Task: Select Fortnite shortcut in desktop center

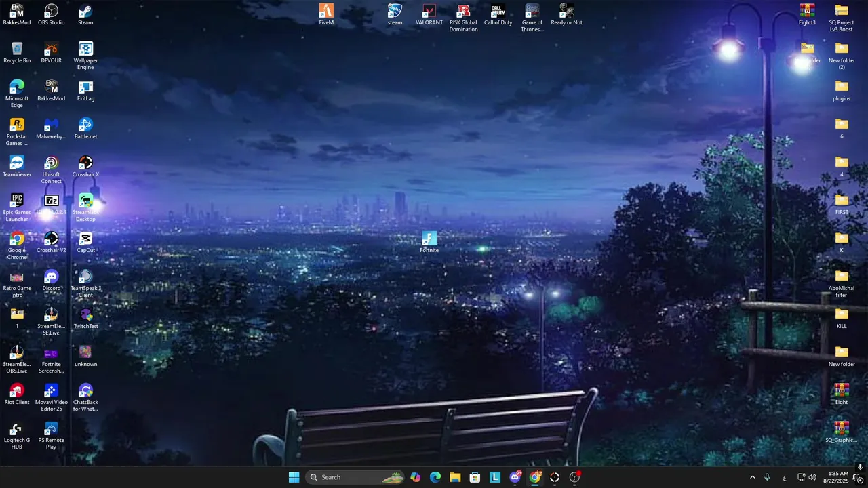Action: [x=429, y=243]
